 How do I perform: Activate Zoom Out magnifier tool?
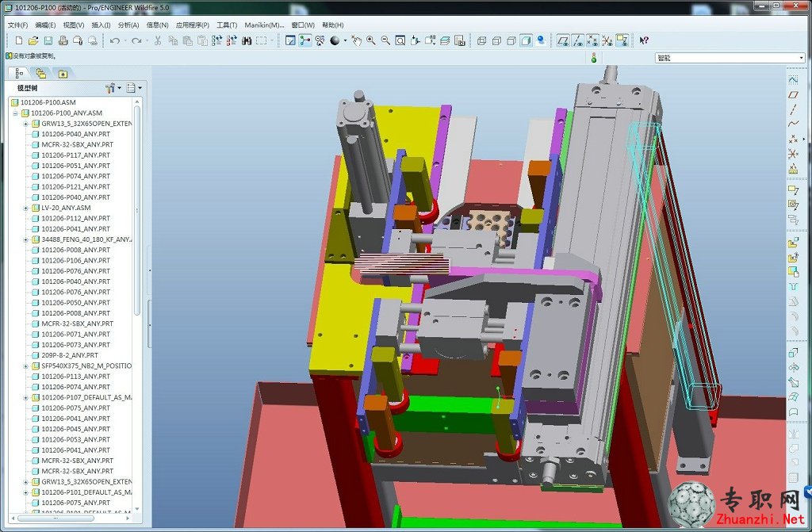tap(386, 40)
